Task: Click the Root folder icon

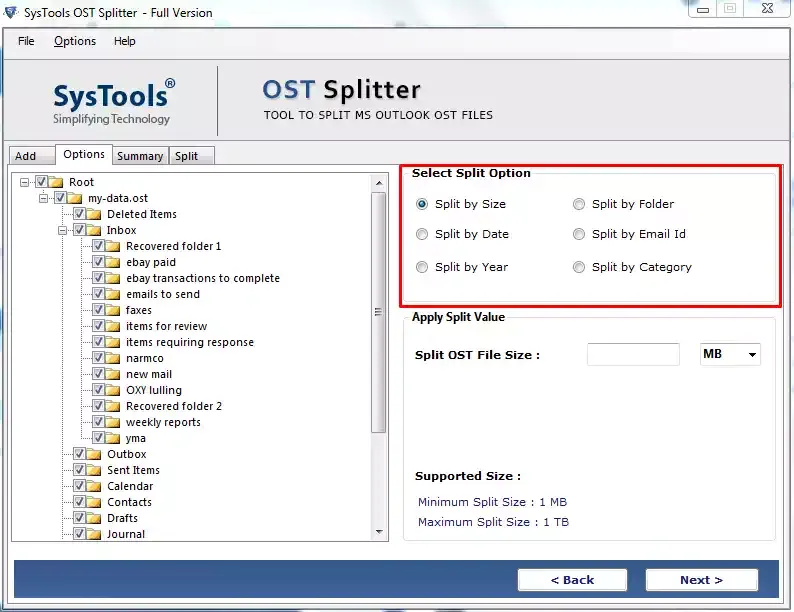Action: (x=56, y=182)
